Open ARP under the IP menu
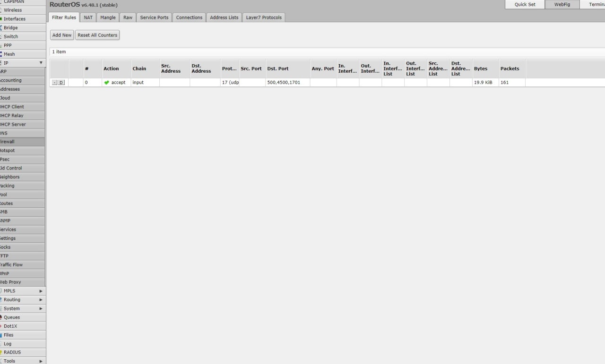605x364 pixels. click(22, 72)
